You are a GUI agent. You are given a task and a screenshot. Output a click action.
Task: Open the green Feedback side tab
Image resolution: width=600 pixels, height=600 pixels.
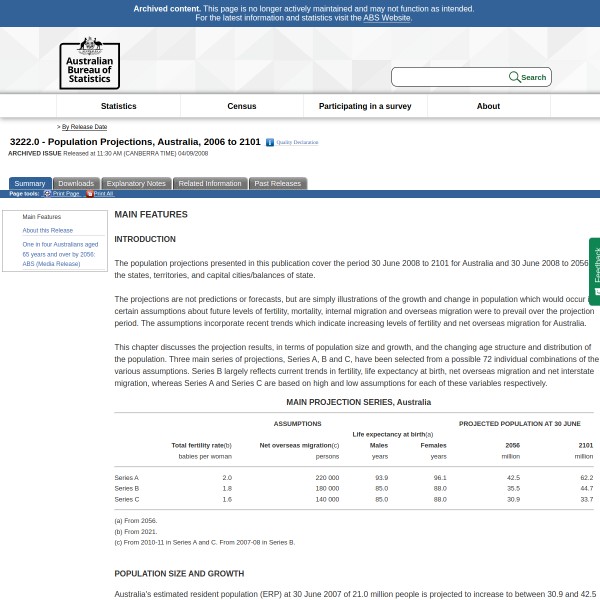(594, 270)
